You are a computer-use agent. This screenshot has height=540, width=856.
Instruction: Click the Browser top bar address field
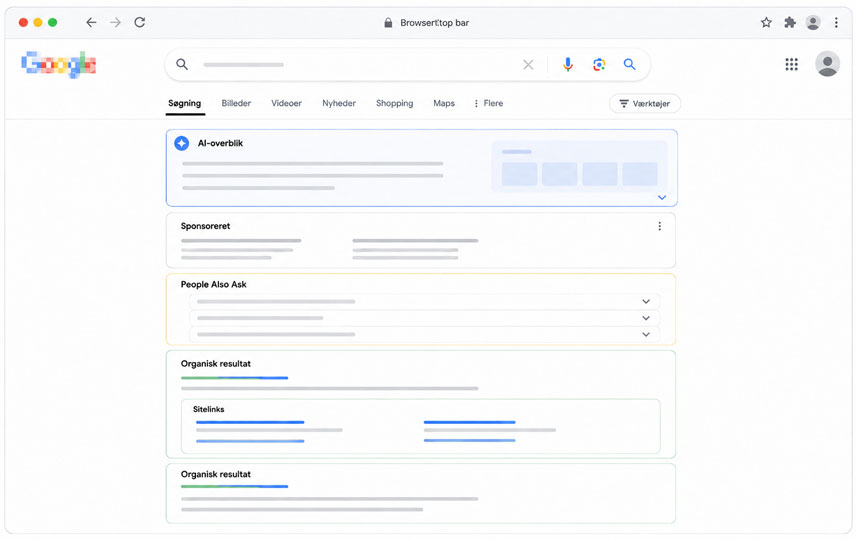(434, 22)
